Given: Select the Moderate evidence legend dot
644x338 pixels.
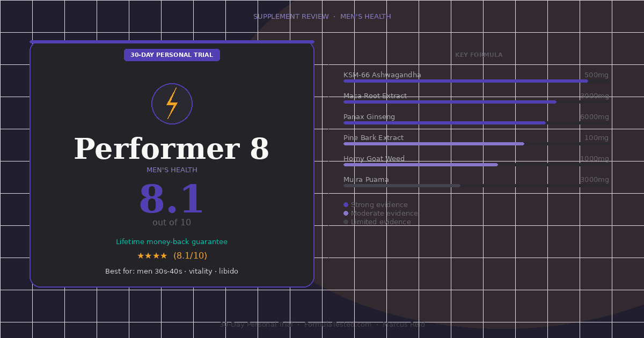Looking at the screenshot, I should (347, 213).
